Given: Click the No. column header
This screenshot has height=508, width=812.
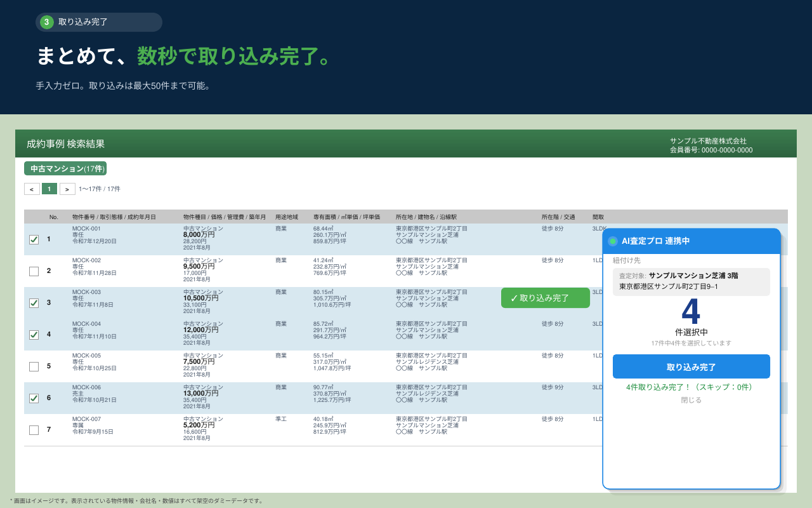Looking at the screenshot, I should tap(54, 217).
